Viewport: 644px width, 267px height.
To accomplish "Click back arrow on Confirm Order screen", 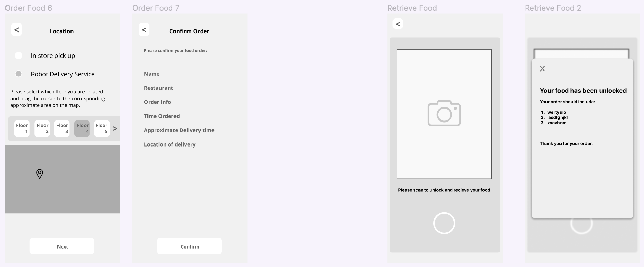I will tap(144, 30).
